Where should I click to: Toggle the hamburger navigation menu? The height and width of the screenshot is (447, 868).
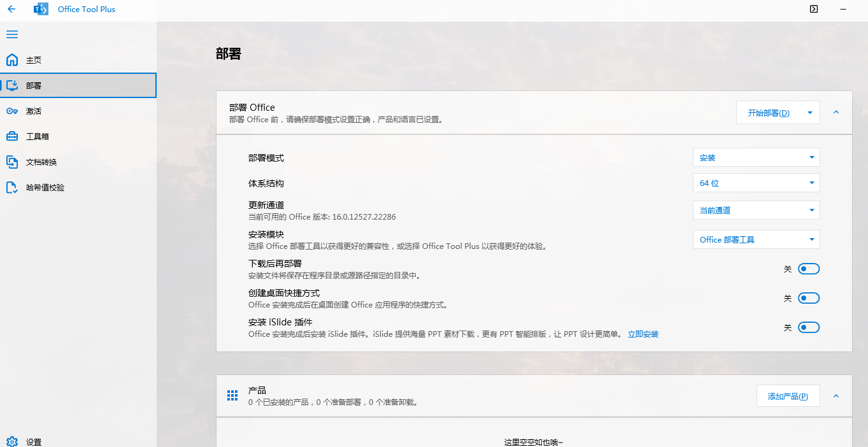[12, 34]
